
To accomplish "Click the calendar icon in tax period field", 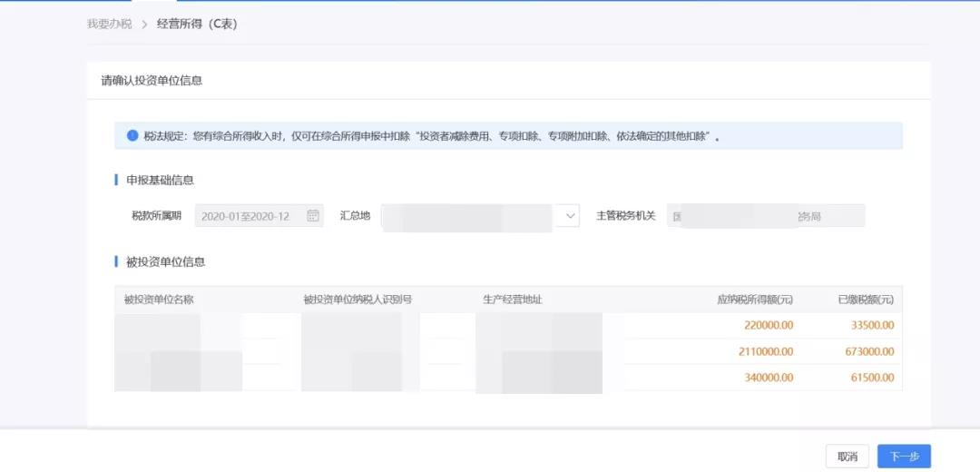I will click(x=313, y=216).
